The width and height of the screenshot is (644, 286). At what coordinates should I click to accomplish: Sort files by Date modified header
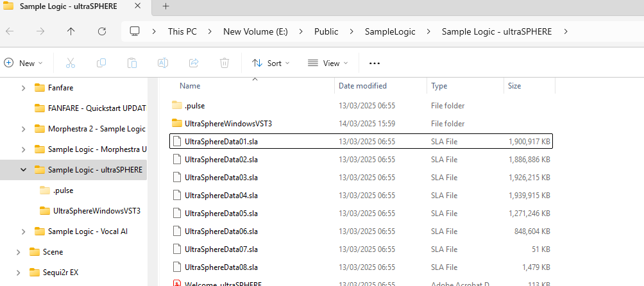[x=362, y=86]
